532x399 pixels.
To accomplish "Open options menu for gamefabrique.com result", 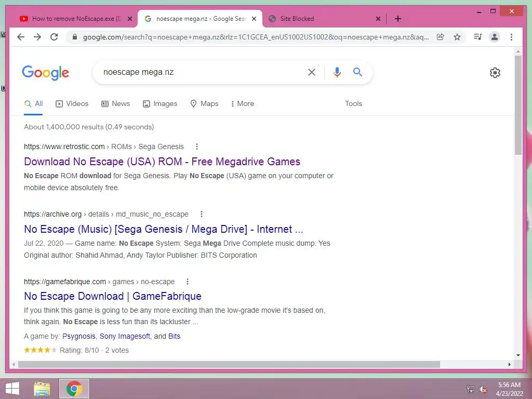I will click(x=188, y=282).
